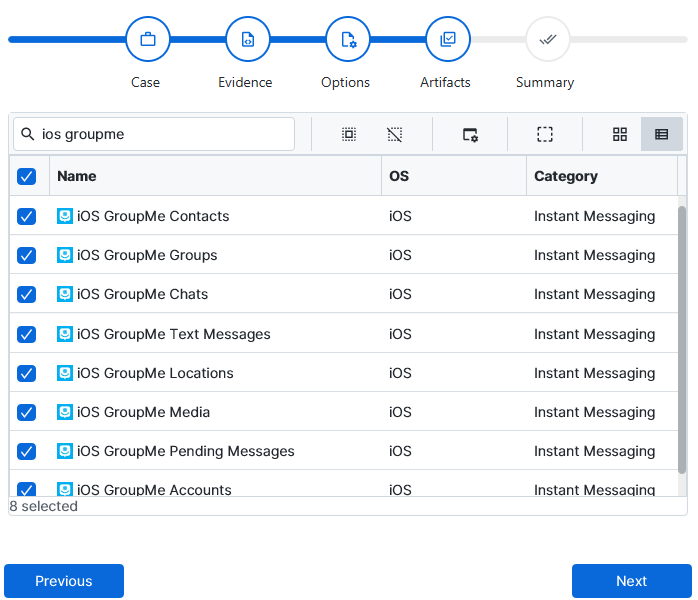Switch to list view
The width and height of the screenshot is (698, 600).
pos(661,134)
